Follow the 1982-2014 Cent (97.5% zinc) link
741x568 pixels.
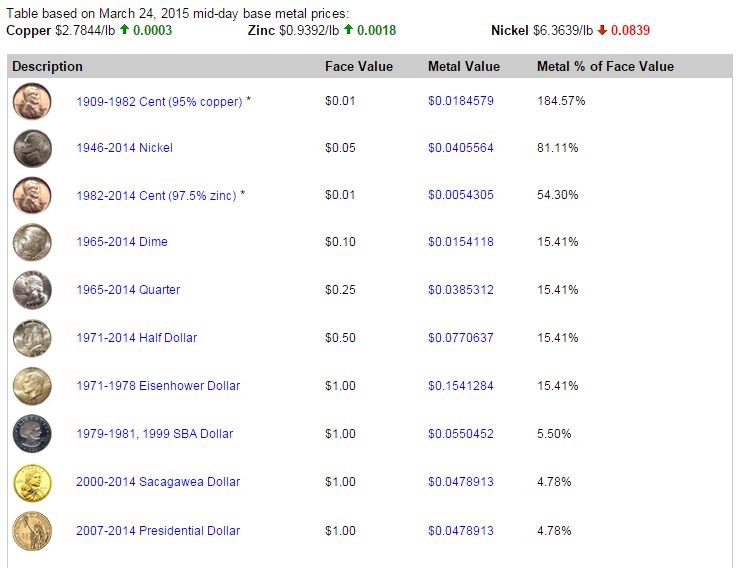tap(156, 196)
